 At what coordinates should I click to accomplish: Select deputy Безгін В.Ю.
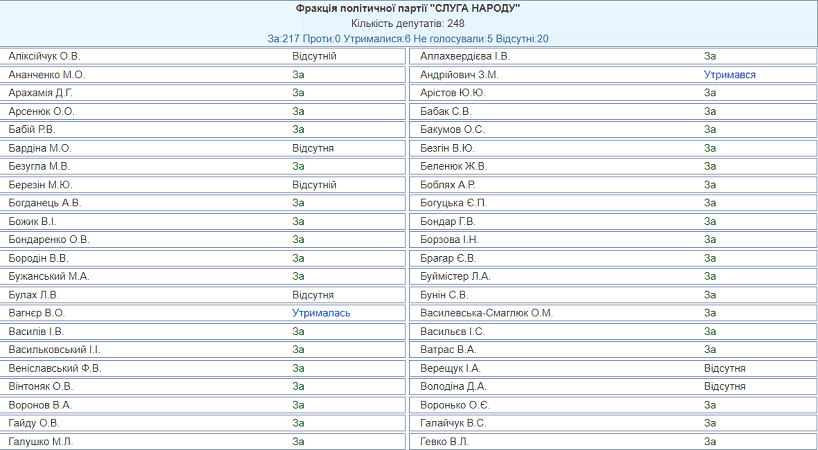click(447, 148)
